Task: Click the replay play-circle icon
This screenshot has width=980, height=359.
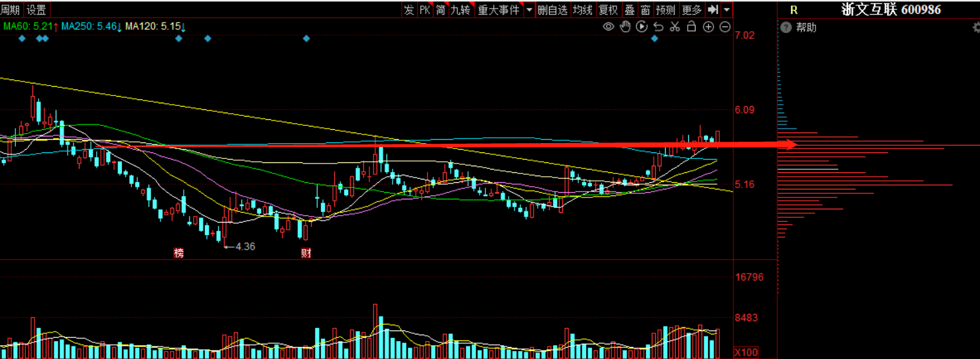Action: click(x=642, y=26)
